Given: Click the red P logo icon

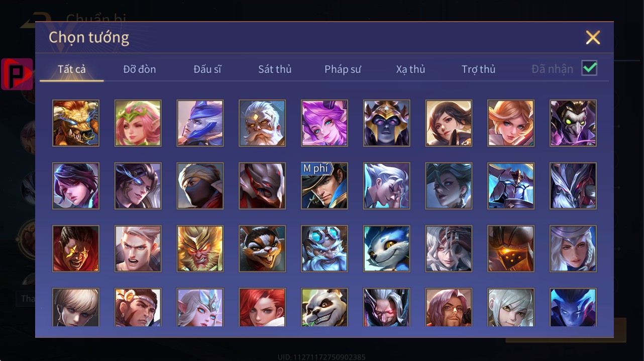Looking at the screenshot, I should (x=17, y=74).
